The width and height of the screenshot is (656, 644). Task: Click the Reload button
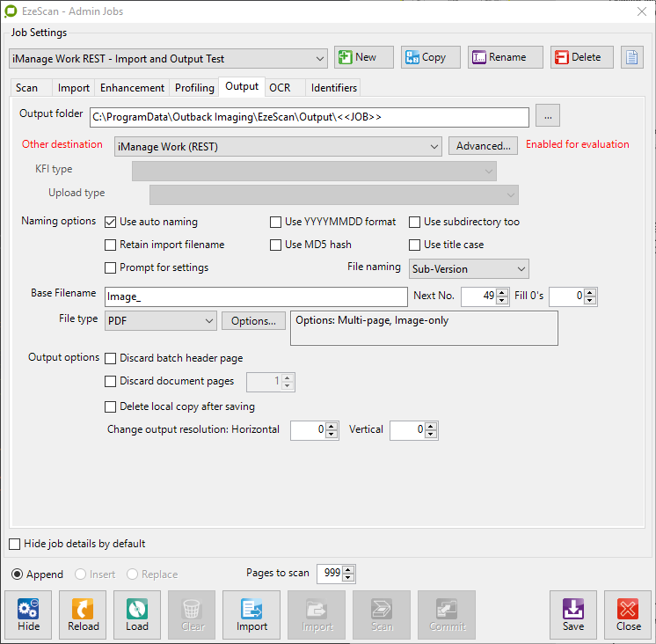coord(84,614)
